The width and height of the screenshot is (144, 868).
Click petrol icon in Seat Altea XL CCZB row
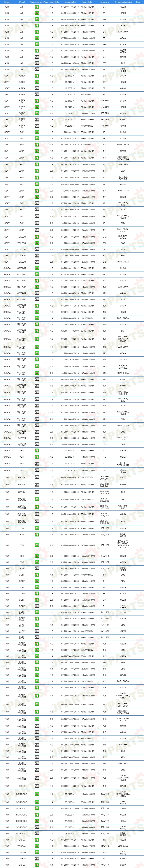point(37,113)
